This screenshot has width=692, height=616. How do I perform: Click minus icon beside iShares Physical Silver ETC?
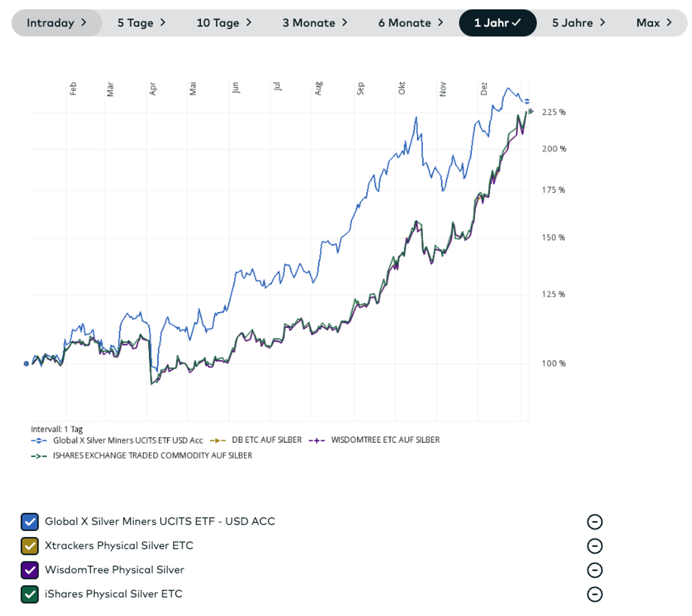594,594
